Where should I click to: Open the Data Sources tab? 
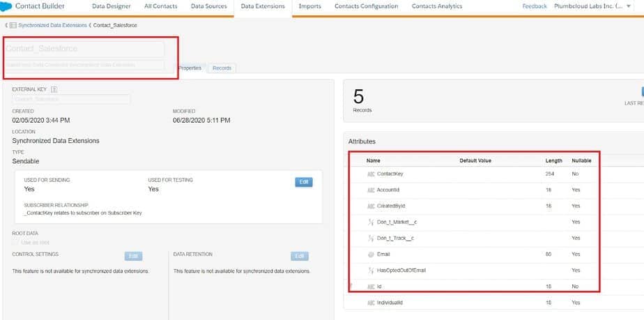click(208, 6)
